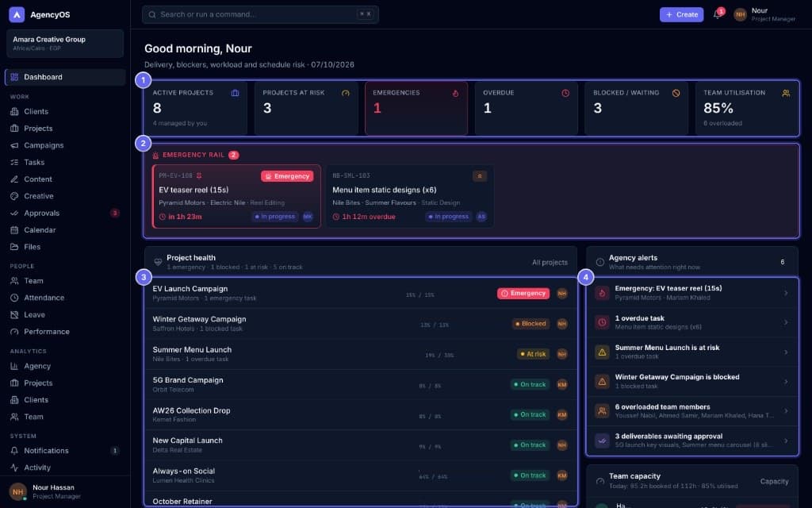Open Agency under Analytics
Image resolution: width=812 pixels, height=508 pixels.
pos(65,366)
